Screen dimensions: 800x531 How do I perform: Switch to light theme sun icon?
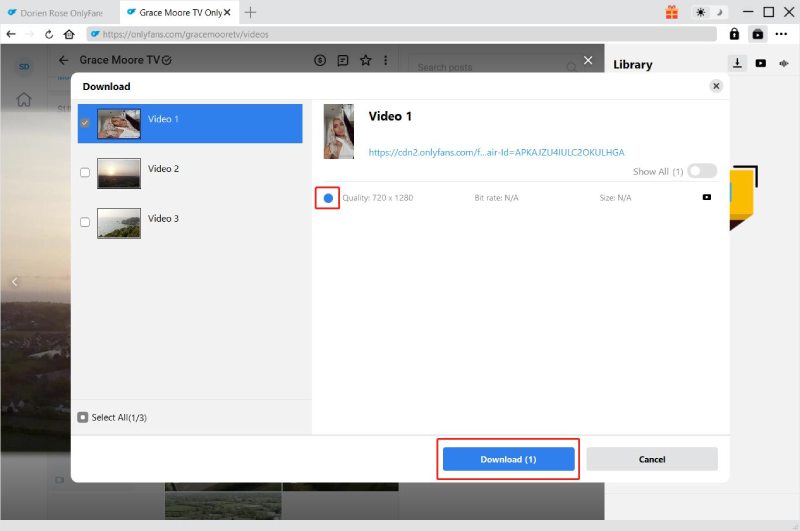pyautogui.click(x=701, y=12)
